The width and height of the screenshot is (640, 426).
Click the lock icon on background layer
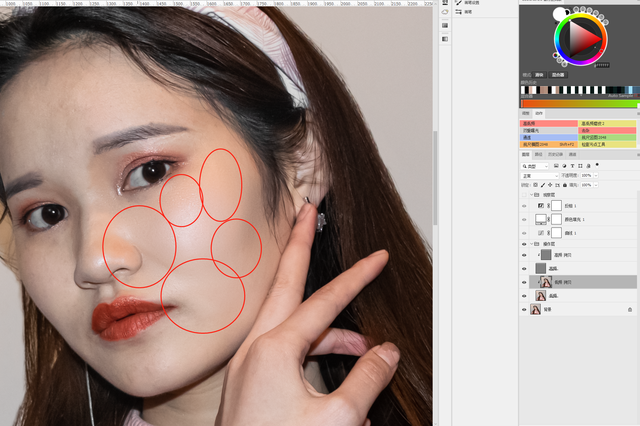(629, 310)
